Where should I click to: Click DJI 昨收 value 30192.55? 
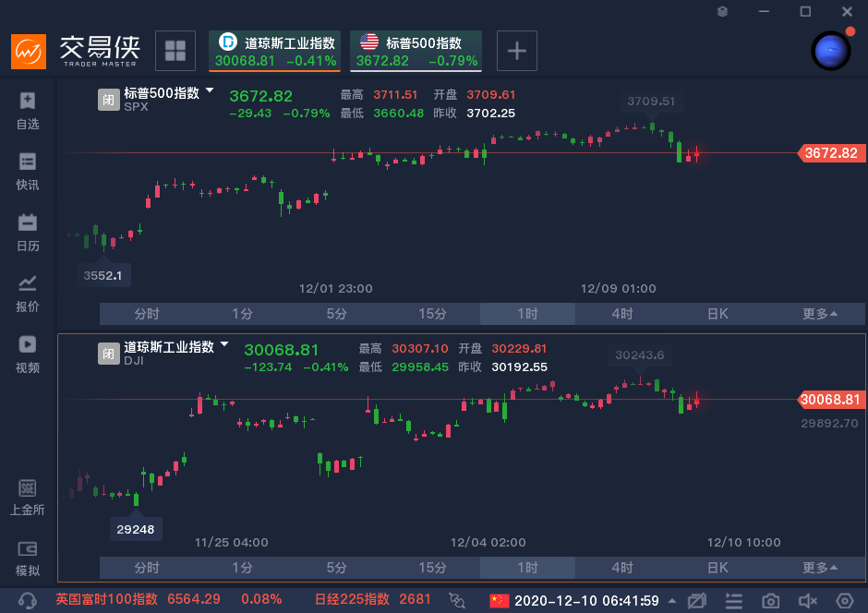(519, 367)
